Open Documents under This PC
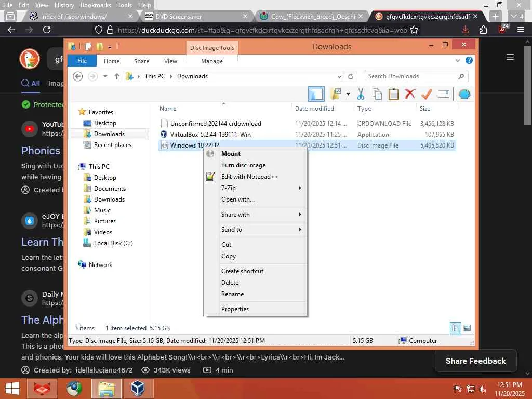The image size is (532, 399). [110, 189]
